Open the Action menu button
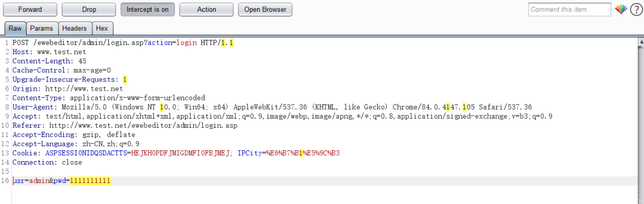Viewport: 644px width, 204px height. tap(207, 9)
